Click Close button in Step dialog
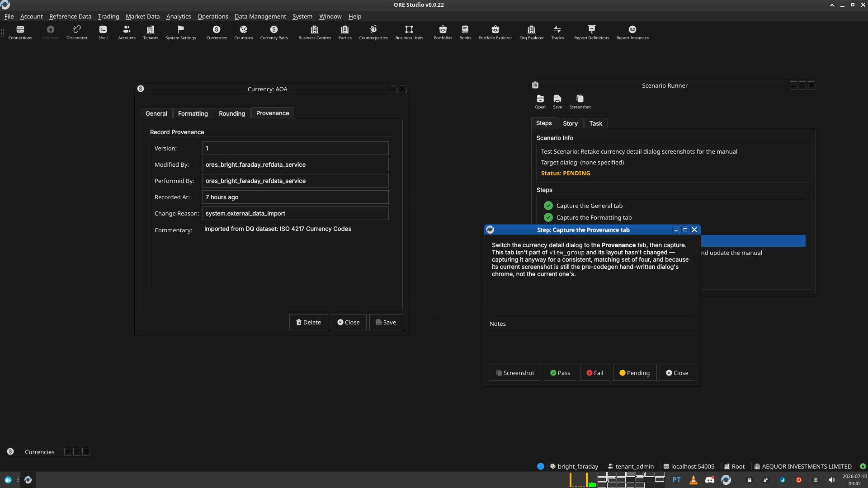 point(677,373)
